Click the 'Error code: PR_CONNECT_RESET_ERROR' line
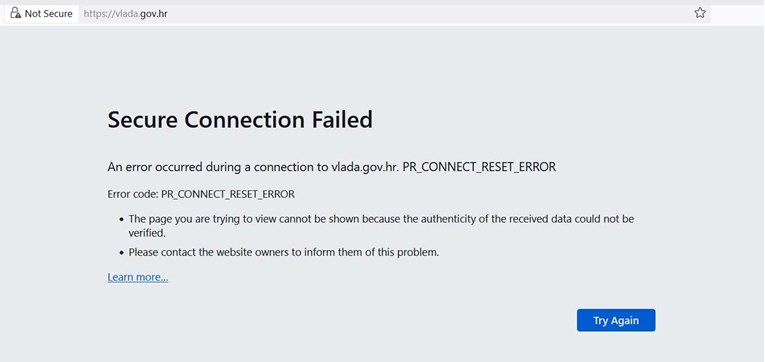Screen dimensions: 765x362 coord(201,194)
